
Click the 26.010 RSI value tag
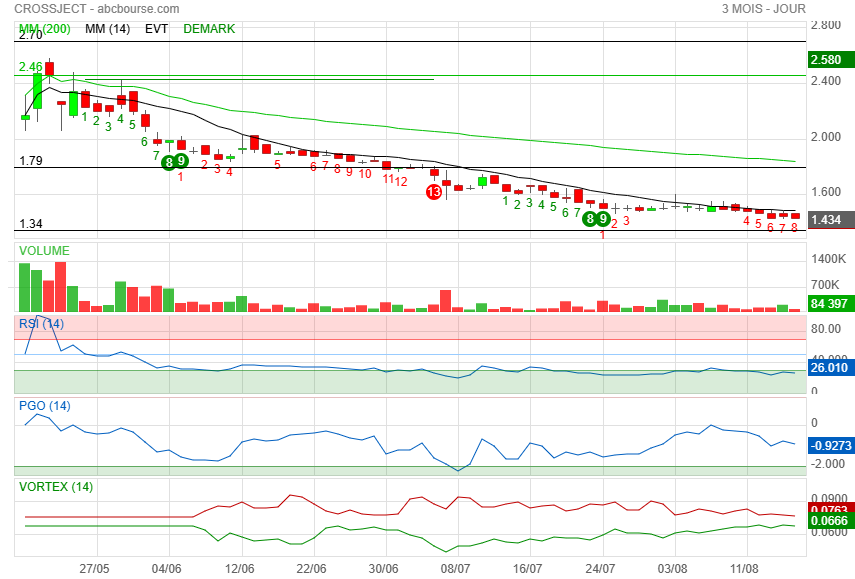tap(831, 367)
